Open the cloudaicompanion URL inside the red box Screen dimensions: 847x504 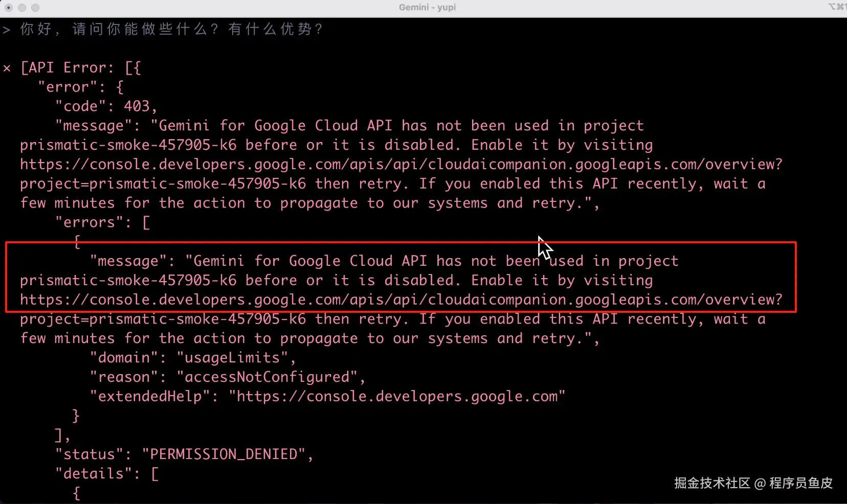click(x=401, y=300)
